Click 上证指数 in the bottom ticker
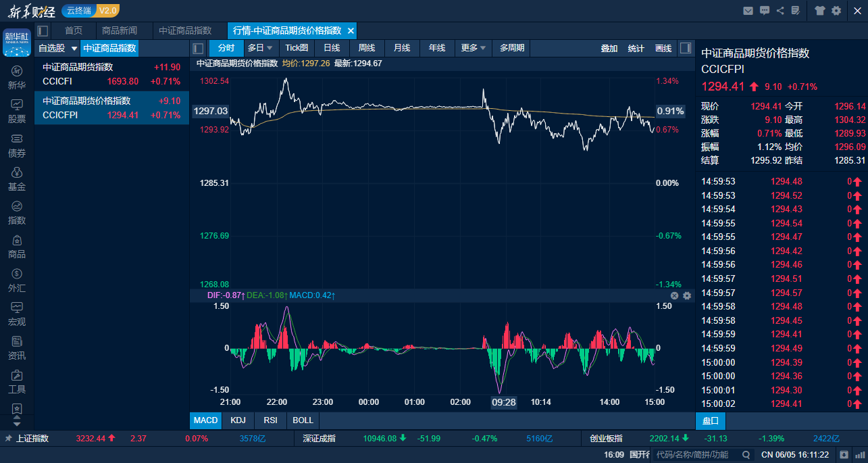Image resolution: width=868 pixels, height=463 pixels. (x=32, y=438)
